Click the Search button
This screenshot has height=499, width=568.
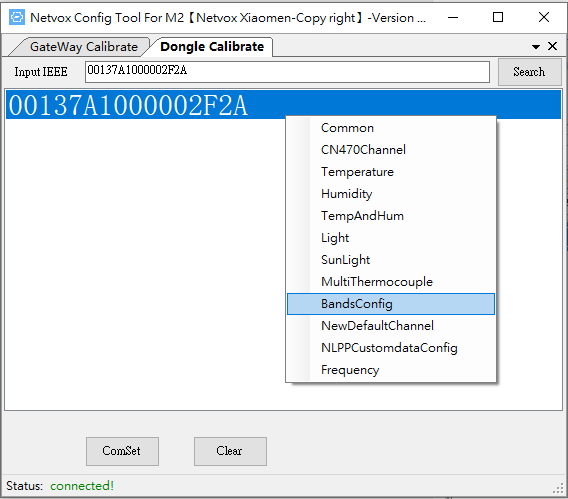coord(529,72)
